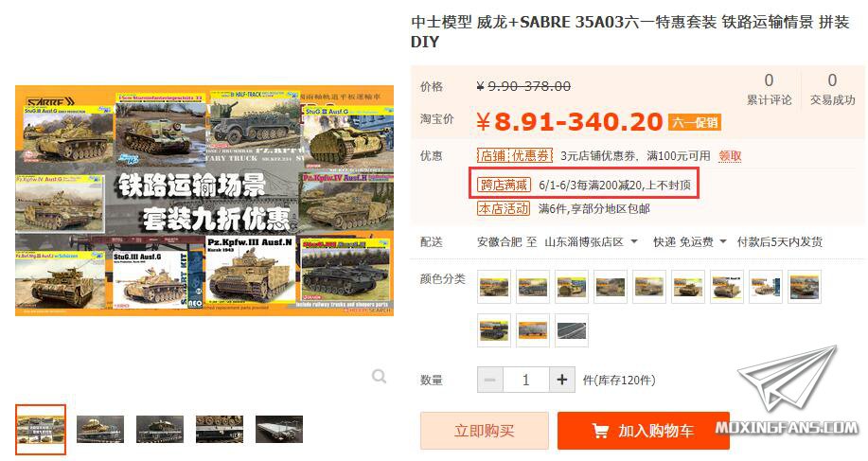Click the 店铺优惠券 coupon tag
The width and height of the screenshot is (868, 461).
coord(515,155)
